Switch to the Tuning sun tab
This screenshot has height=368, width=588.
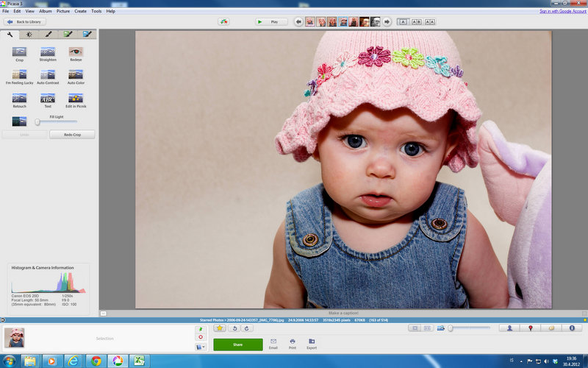tap(29, 35)
